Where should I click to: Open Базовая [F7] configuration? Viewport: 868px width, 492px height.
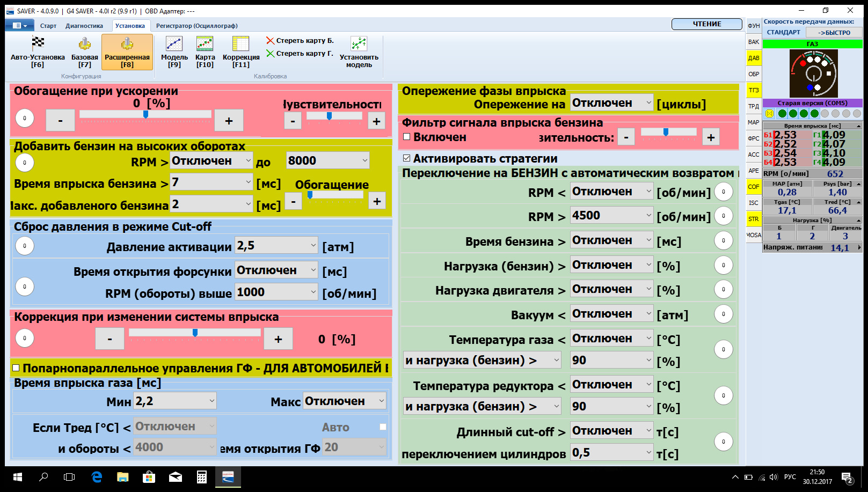pyautogui.click(x=85, y=52)
